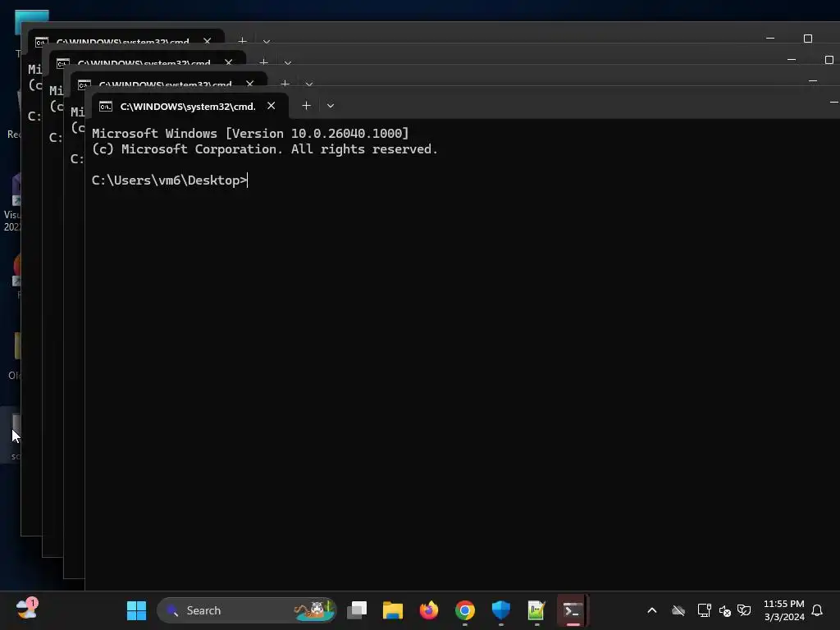Minimize the third terminal window

(x=792, y=59)
